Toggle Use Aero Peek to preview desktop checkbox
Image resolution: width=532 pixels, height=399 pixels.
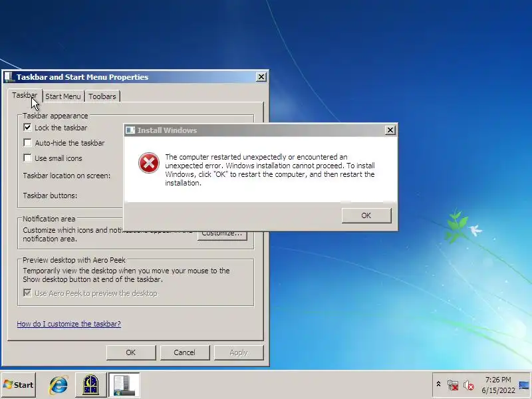27,293
